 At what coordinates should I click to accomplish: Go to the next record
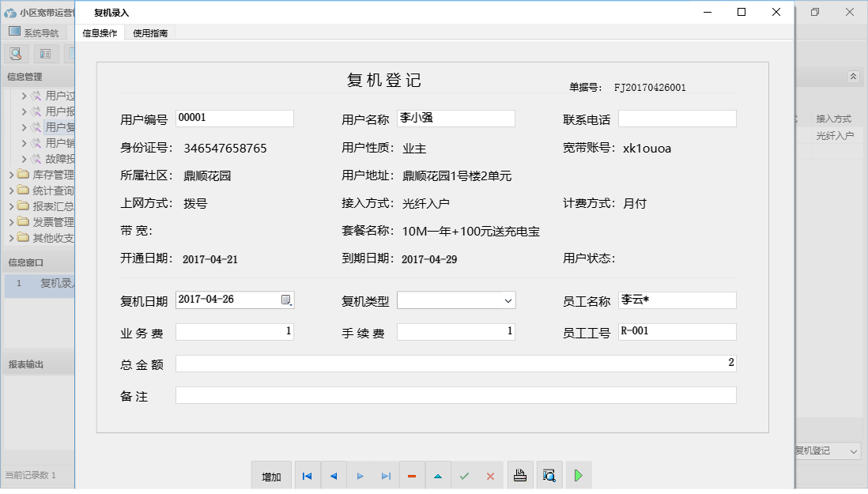coord(360,476)
